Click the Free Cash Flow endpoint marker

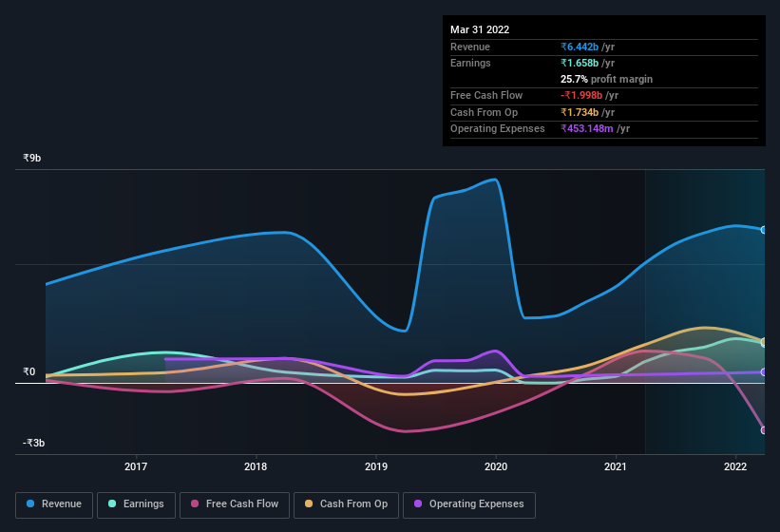coord(764,430)
